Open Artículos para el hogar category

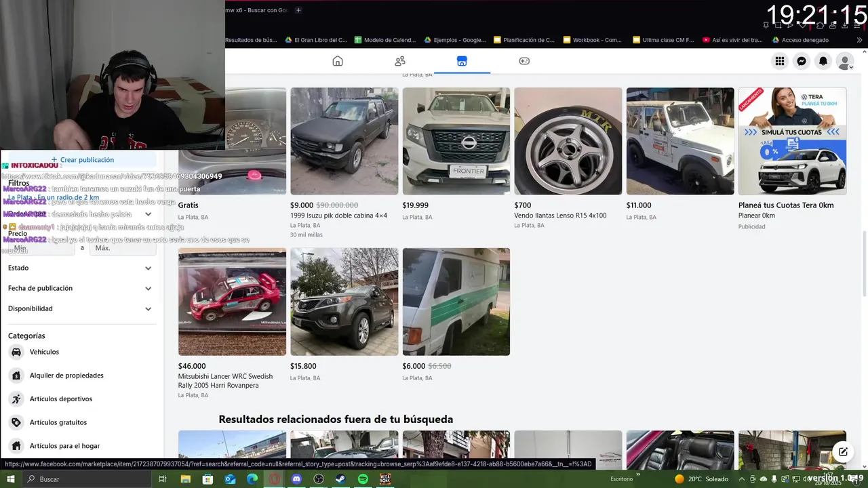(81, 446)
